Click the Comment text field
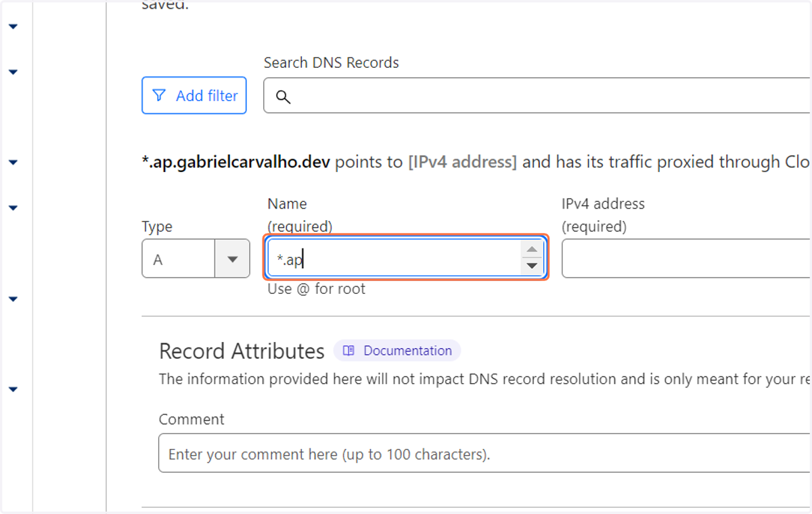The width and height of the screenshot is (812, 514). (484, 453)
